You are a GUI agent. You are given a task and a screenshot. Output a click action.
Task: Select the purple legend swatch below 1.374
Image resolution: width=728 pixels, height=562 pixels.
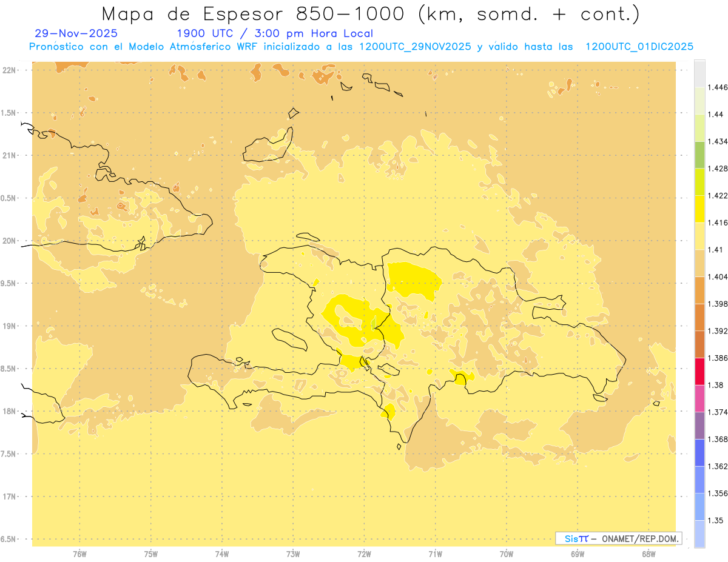click(x=699, y=426)
